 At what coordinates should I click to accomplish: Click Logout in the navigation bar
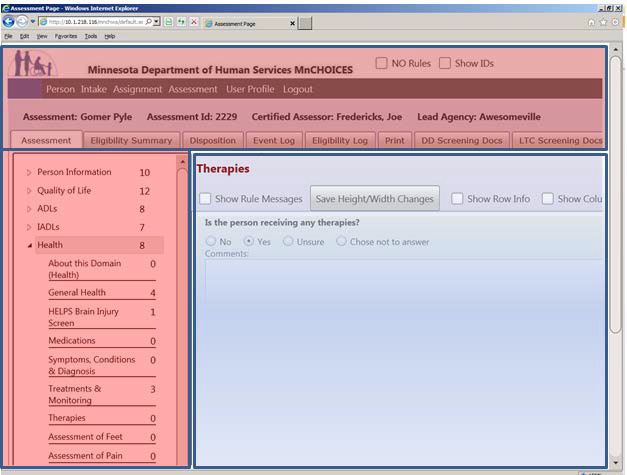point(298,89)
